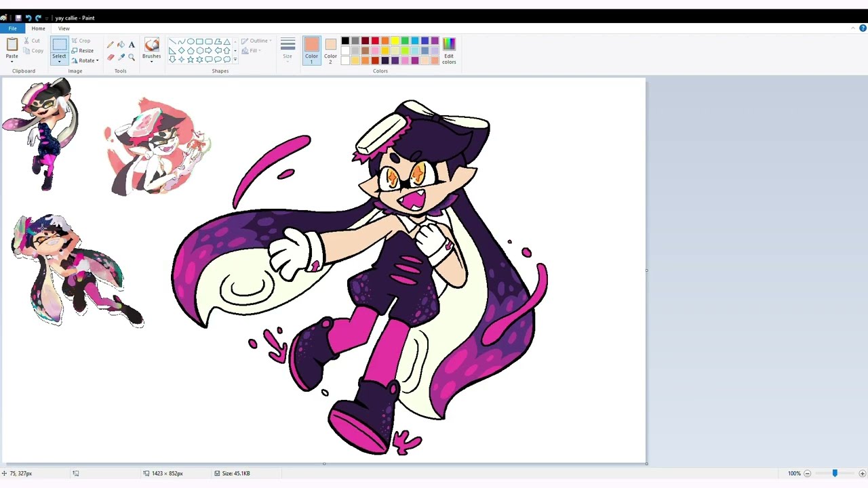Image resolution: width=868 pixels, height=488 pixels.
Task: Select the Pencil tool
Action: pos(110,45)
